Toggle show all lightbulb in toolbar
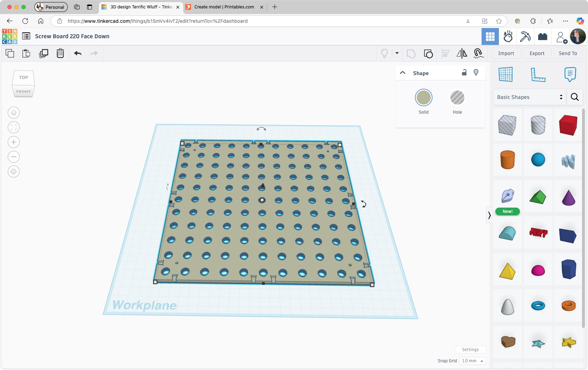This screenshot has width=588, height=370. click(384, 53)
